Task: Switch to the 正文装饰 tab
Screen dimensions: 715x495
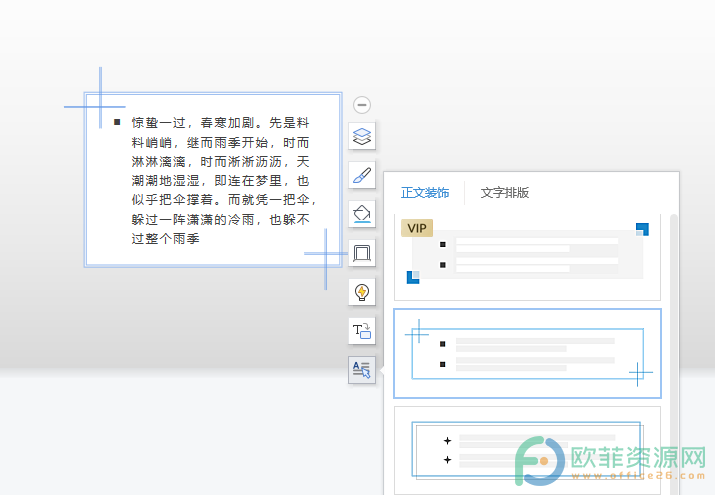Action: pyautogui.click(x=425, y=193)
